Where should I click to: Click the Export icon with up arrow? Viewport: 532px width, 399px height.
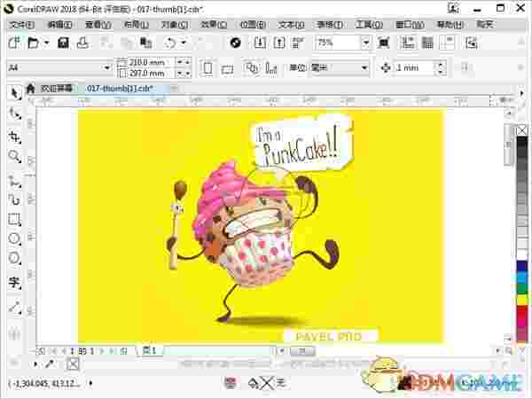[279, 43]
